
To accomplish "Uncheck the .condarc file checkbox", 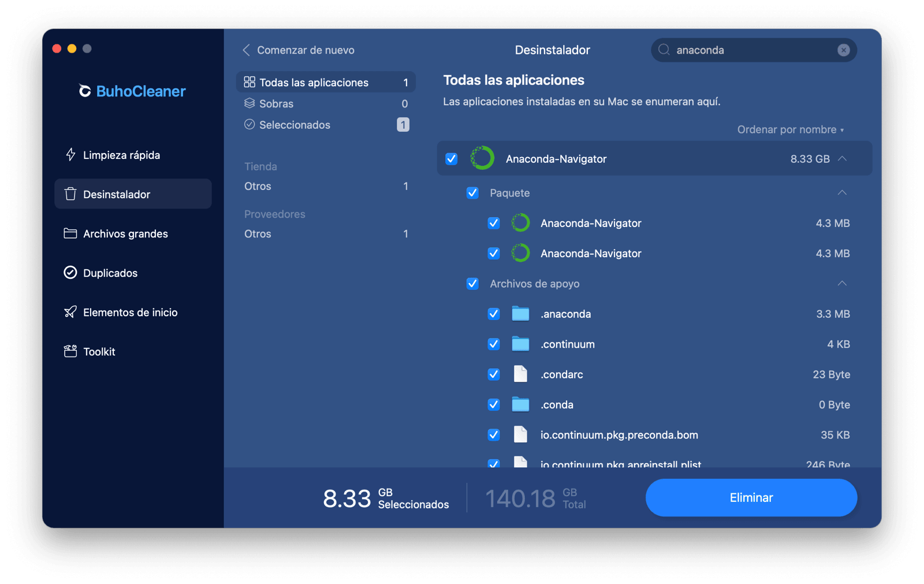I will (494, 374).
